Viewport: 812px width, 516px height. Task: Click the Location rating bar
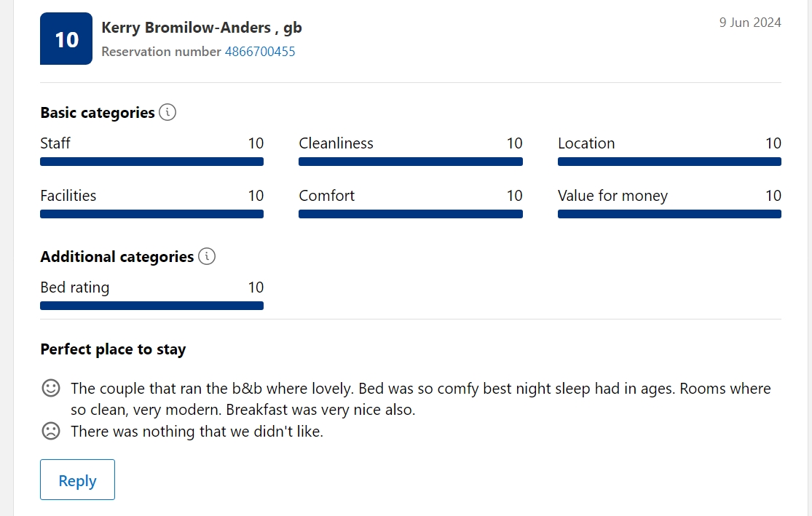[x=669, y=162]
